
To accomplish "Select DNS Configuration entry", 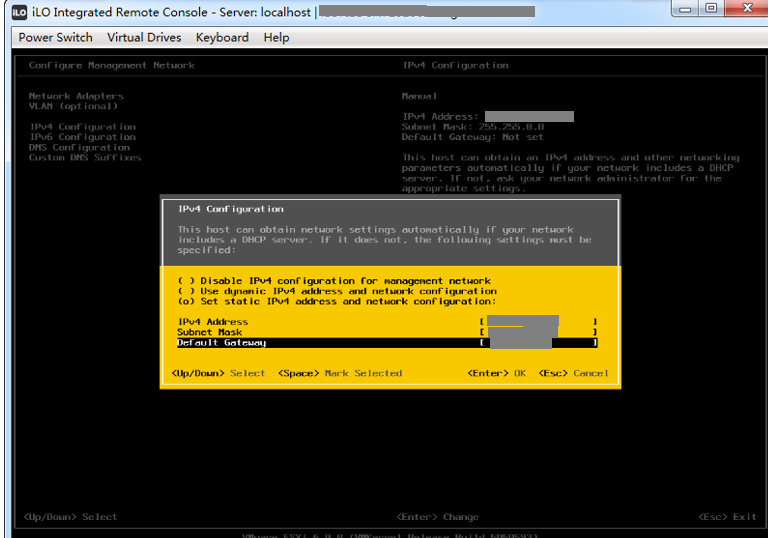I will pyautogui.click(x=79, y=147).
